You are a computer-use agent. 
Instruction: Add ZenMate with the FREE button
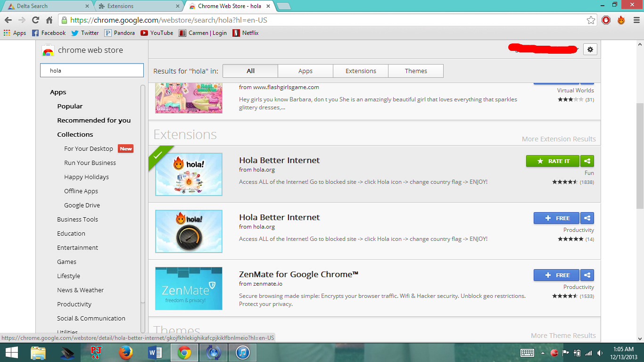(x=556, y=275)
